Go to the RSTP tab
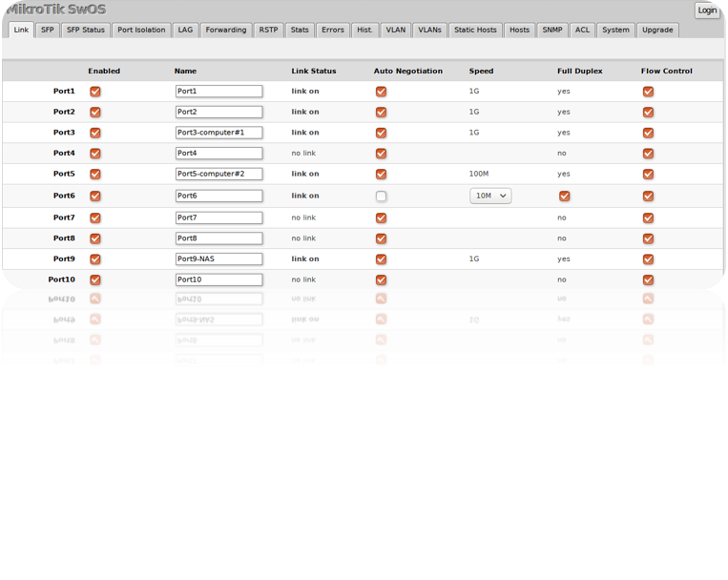The width and height of the screenshot is (728, 580). click(268, 30)
